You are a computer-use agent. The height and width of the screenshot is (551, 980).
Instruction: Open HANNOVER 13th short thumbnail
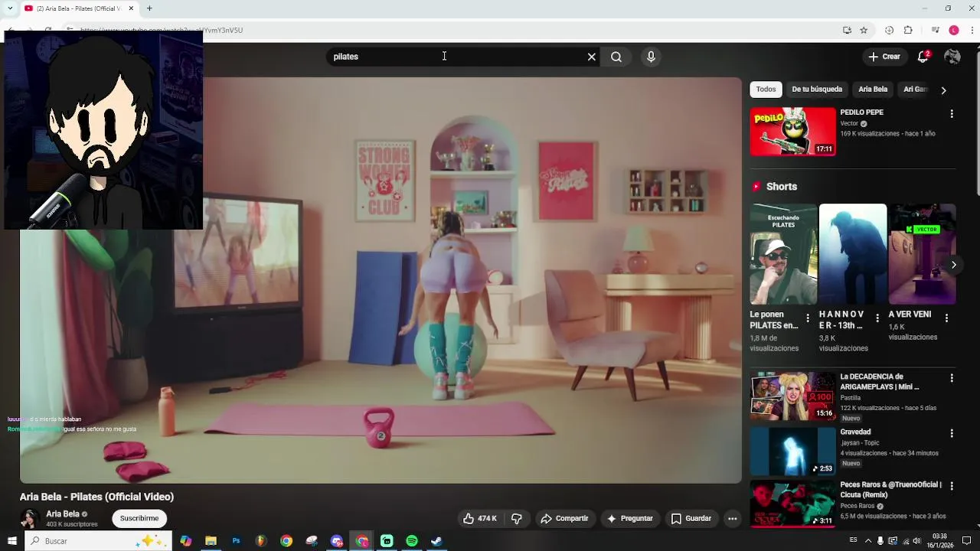[x=853, y=254]
